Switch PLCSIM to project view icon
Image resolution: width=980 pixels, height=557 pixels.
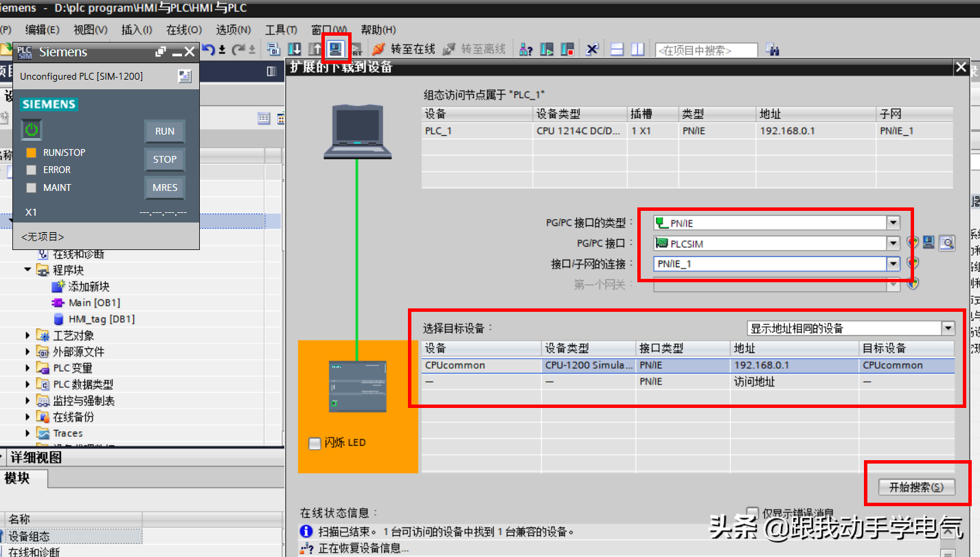(184, 76)
